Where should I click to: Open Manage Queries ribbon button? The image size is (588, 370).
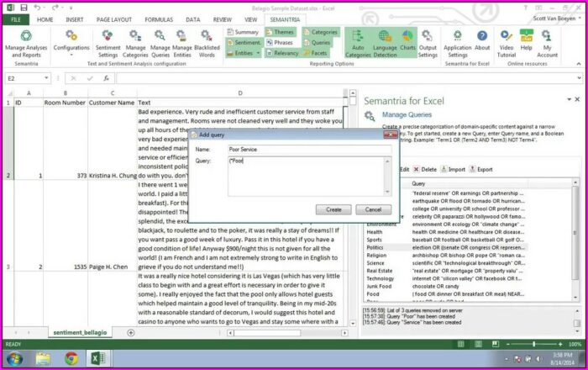pyautogui.click(x=160, y=45)
